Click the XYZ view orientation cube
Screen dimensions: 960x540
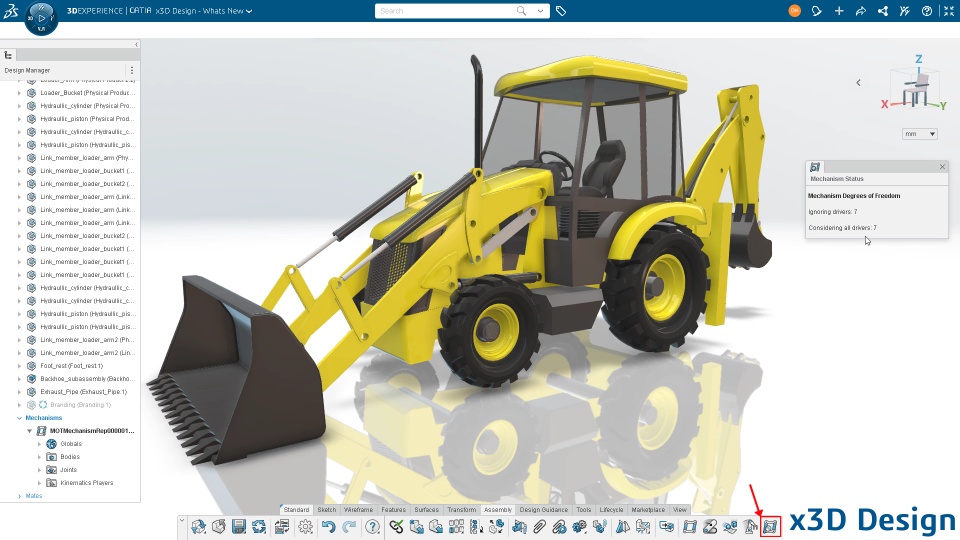916,84
